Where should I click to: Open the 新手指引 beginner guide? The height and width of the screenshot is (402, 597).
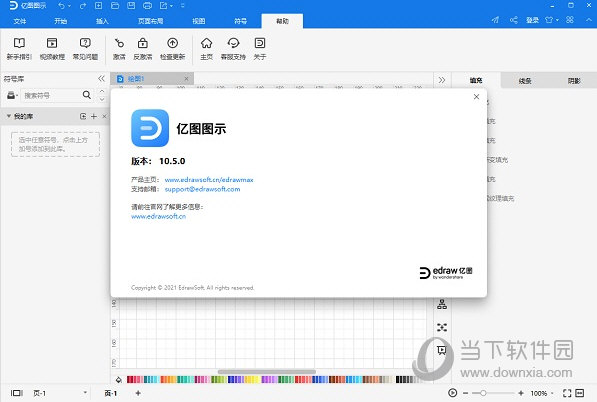(19, 48)
